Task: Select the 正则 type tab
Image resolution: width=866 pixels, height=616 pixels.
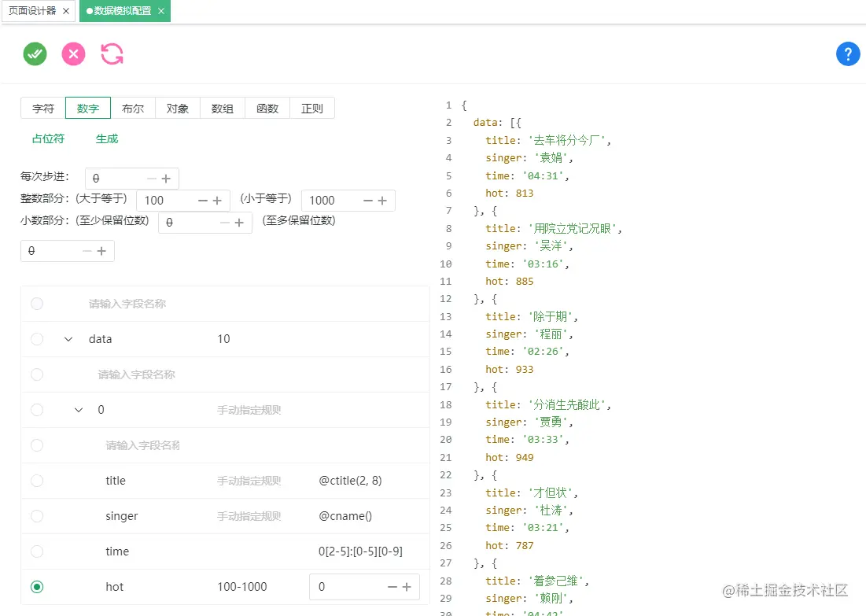Action: click(312, 109)
